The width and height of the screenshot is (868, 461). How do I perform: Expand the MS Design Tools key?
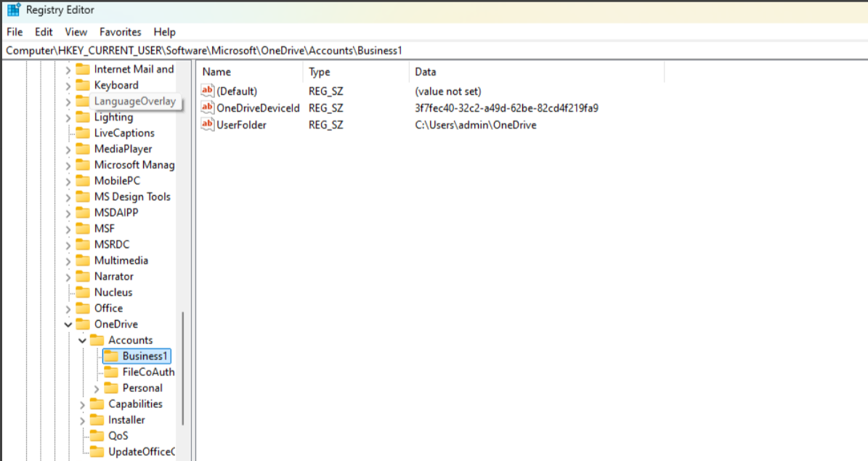tap(68, 197)
